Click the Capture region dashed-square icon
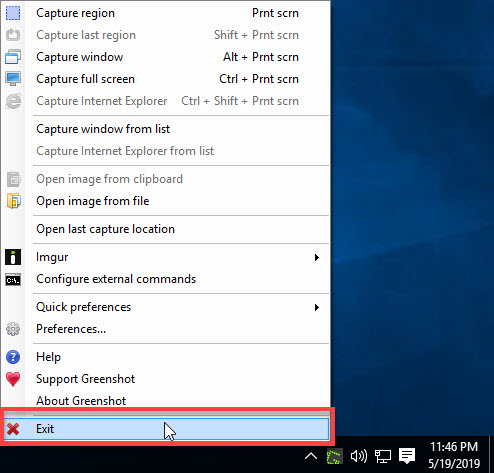The width and height of the screenshot is (494, 473). pos(13,13)
